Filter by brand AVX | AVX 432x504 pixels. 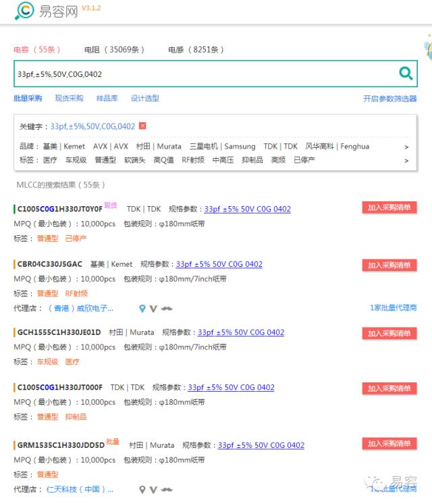click(x=111, y=147)
